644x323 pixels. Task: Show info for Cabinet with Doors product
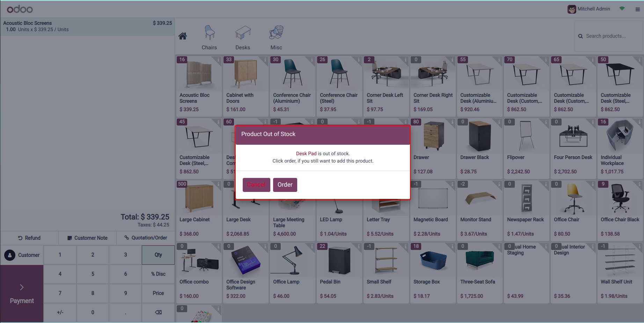(265, 60)
